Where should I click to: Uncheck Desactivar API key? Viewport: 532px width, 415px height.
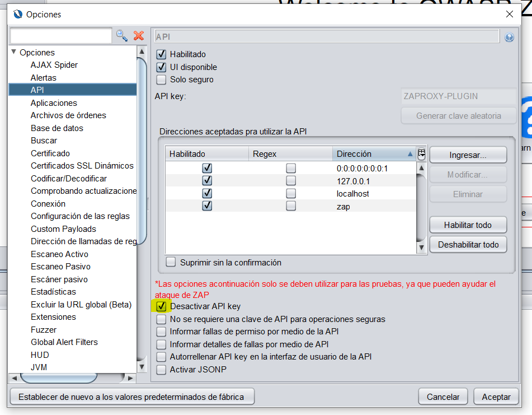pyautogui.click(x=161, y=306)
